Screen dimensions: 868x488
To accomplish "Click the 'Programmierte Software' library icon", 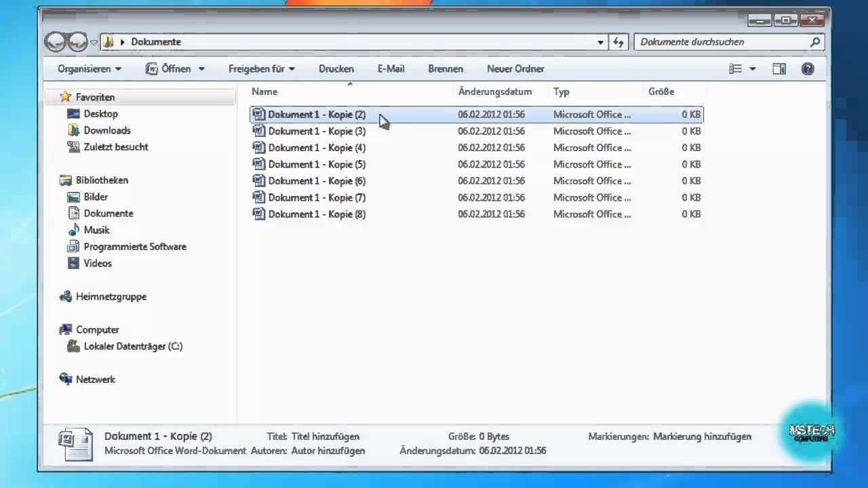I will 74,247.
